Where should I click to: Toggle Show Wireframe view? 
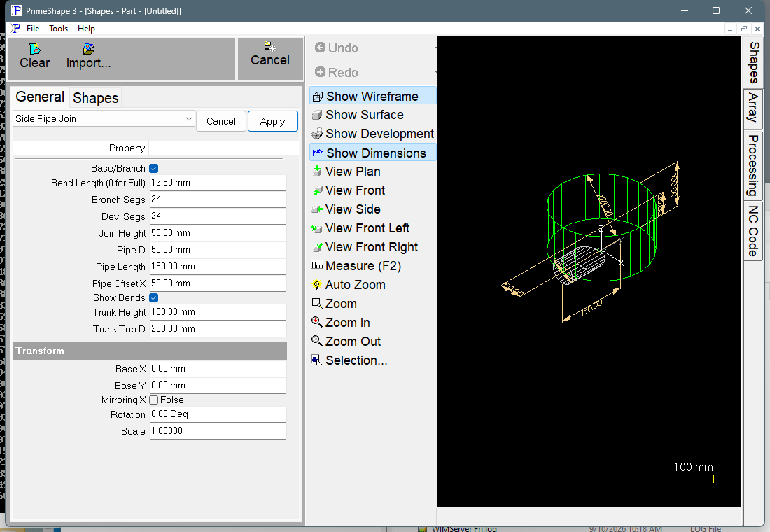(372, 97)
